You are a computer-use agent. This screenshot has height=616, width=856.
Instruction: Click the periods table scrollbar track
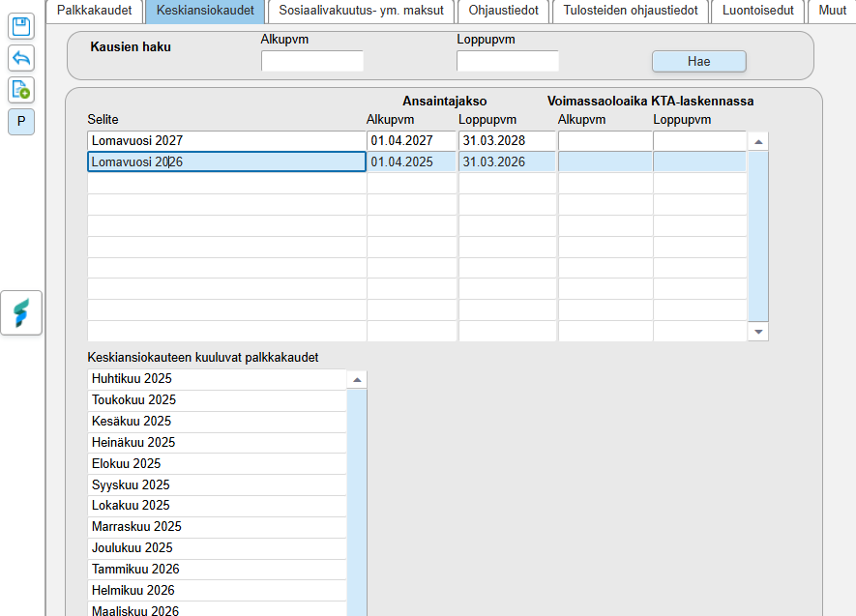coord(758,236)
